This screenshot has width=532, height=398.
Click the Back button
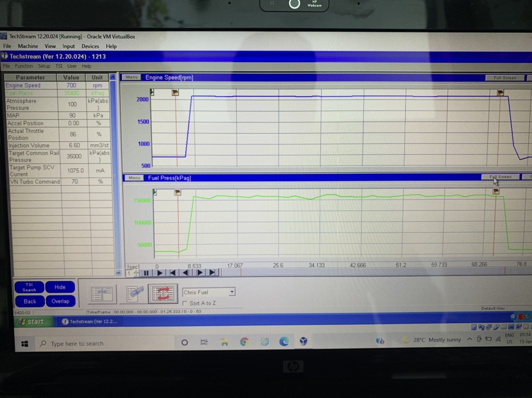click(x=30, y=301)
